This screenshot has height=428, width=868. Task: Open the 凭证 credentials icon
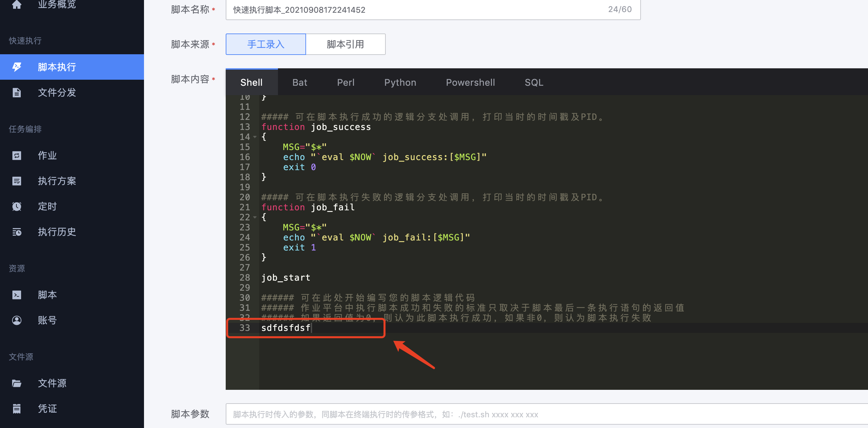[x=17, y=409]
